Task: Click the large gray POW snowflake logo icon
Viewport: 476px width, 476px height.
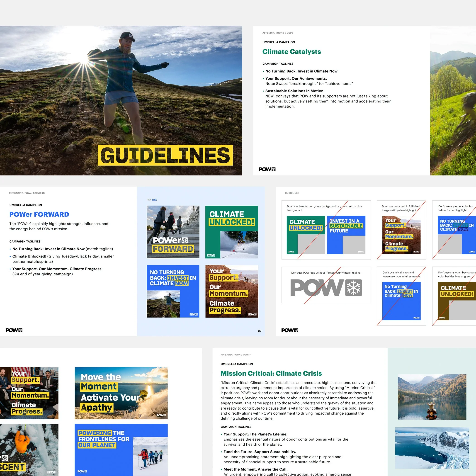Action: point(354,287)
